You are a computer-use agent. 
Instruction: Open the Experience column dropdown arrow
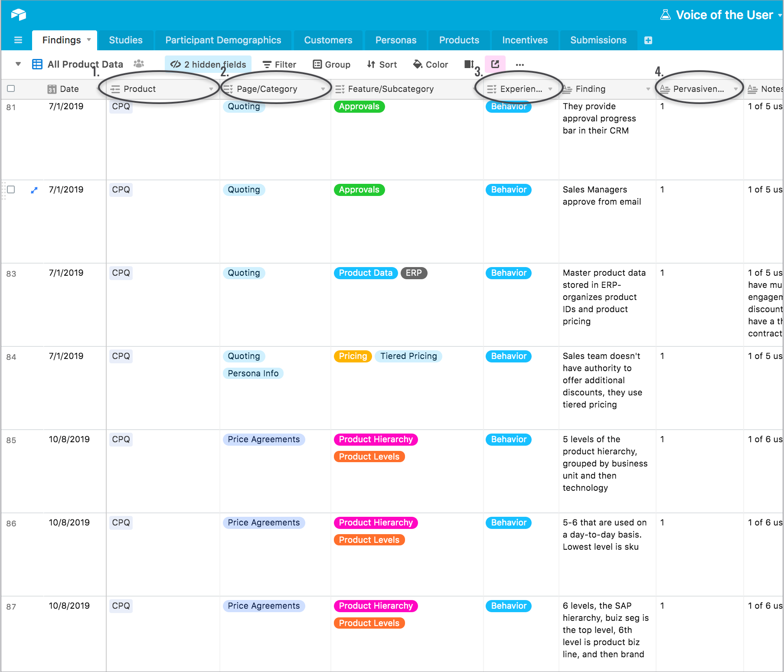point(550,89)
